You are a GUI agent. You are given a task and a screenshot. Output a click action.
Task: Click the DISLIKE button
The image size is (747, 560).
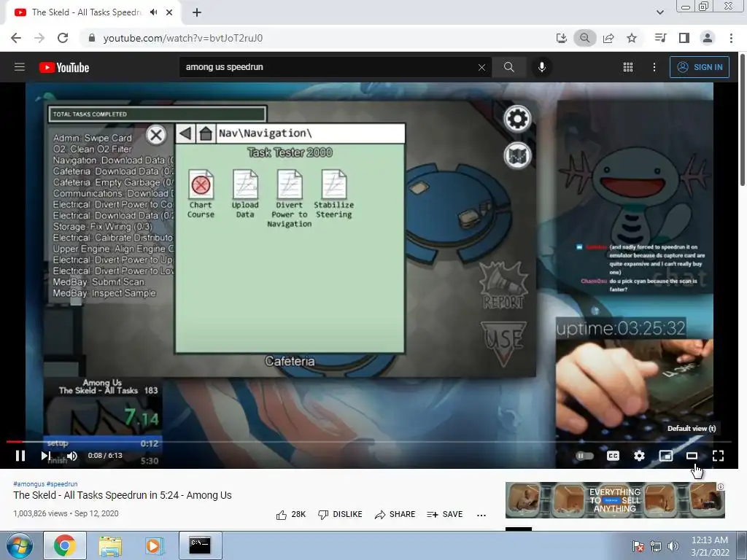pyautogui.click(x=340, y=514)
